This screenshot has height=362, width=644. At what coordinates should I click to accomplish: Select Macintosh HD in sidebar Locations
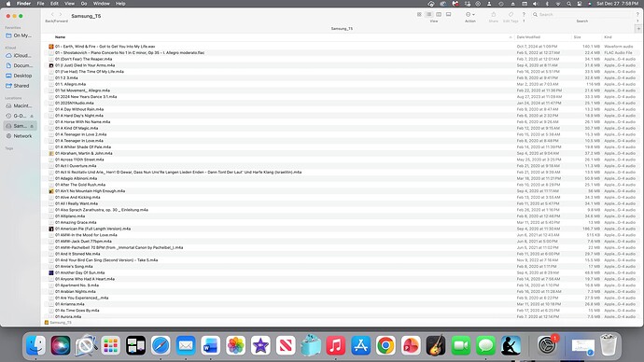[19, 105]
